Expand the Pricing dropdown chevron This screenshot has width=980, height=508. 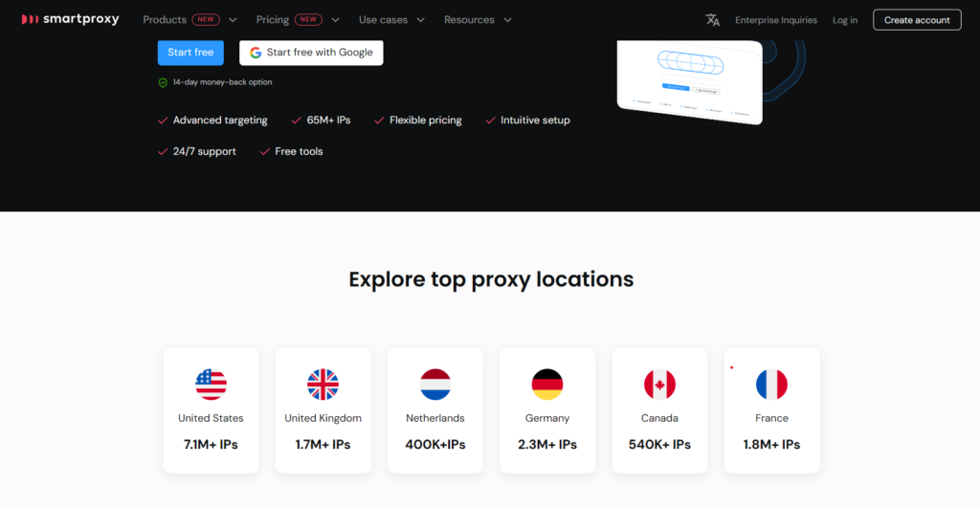[336, 20]
